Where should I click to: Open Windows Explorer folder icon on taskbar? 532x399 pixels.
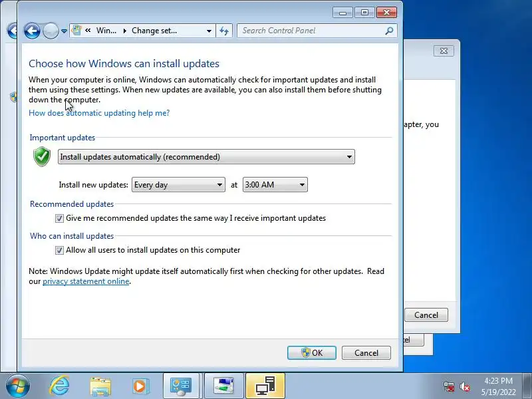coord(100,386)
